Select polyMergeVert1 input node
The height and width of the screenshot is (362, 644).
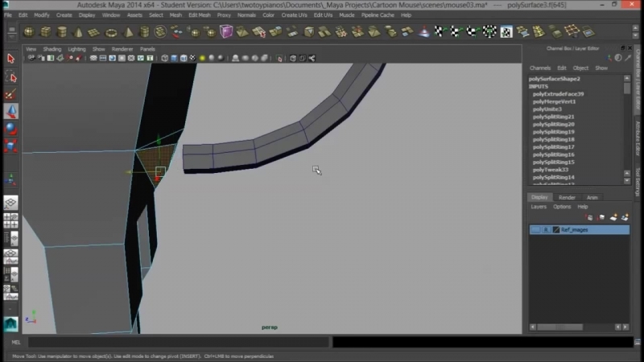coord(554,101)
